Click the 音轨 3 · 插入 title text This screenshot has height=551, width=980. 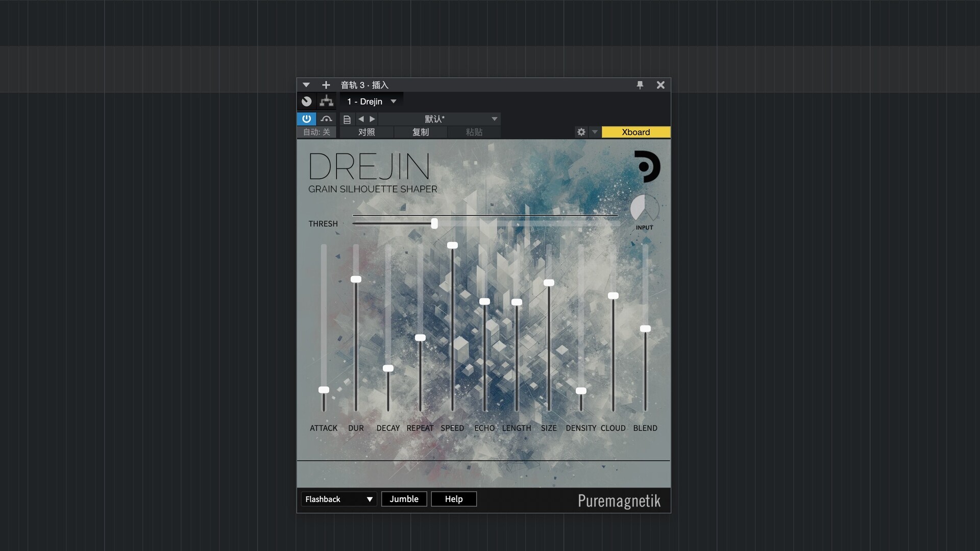[x=364, y=85]
